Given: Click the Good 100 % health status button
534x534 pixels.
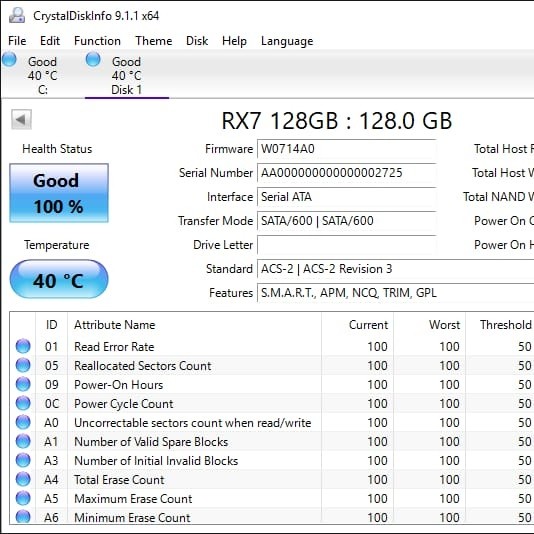Looking at the screenshot, I should (x=59, y=193).
